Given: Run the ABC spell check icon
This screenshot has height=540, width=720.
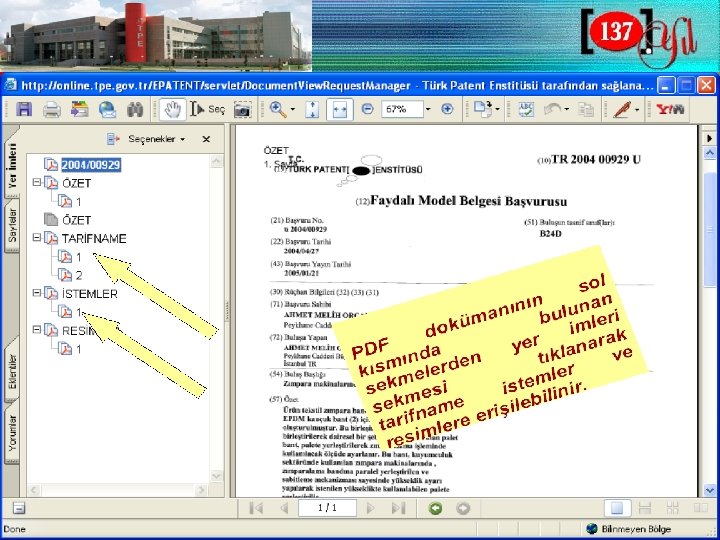Looking at the screenshot, I should [x=526, y=109].
